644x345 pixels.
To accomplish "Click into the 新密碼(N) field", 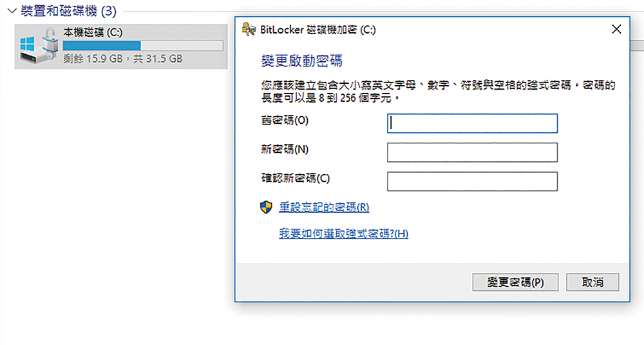I will point(472,152).
